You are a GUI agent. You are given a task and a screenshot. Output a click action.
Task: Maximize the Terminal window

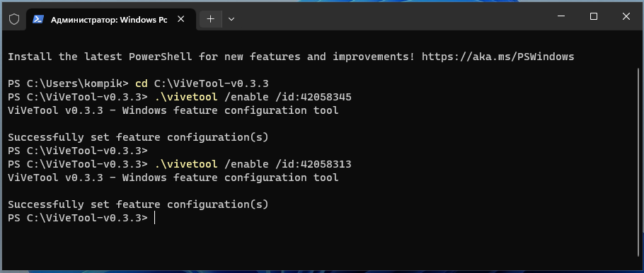tap(594, 16)
